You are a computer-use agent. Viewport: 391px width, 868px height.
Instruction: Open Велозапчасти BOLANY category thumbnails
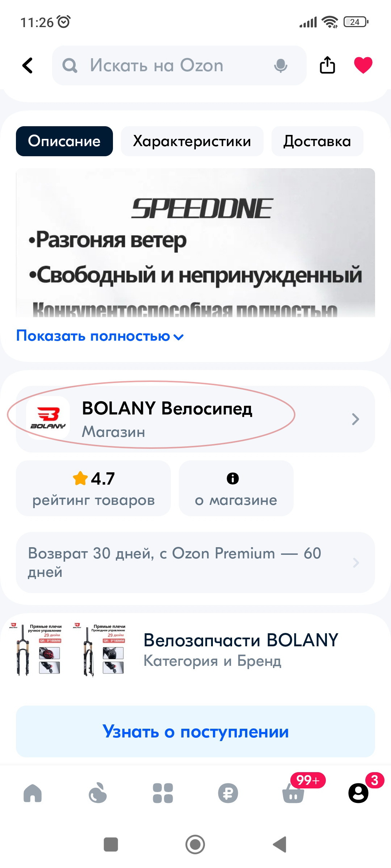coord(68,650)
